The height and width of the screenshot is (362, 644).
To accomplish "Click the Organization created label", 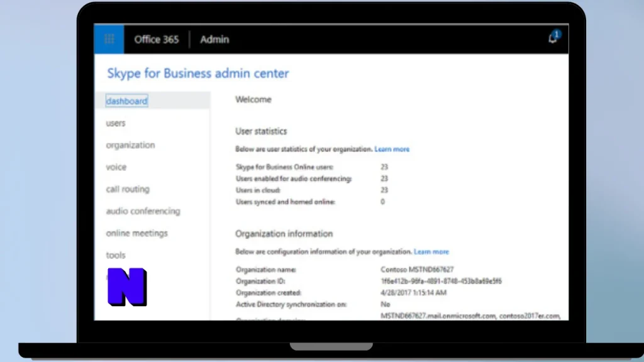I will click(268, 293).
